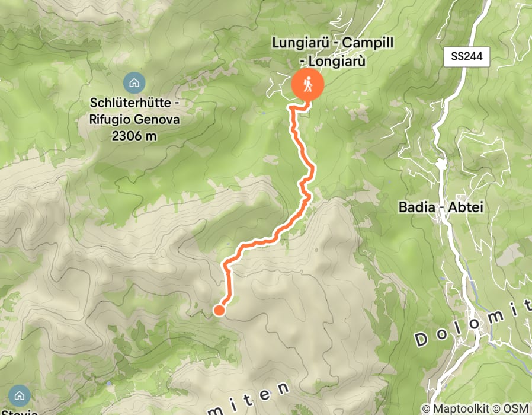
Task: Click the sharp route bend at midpoint
Action: [x=306, y=196]
